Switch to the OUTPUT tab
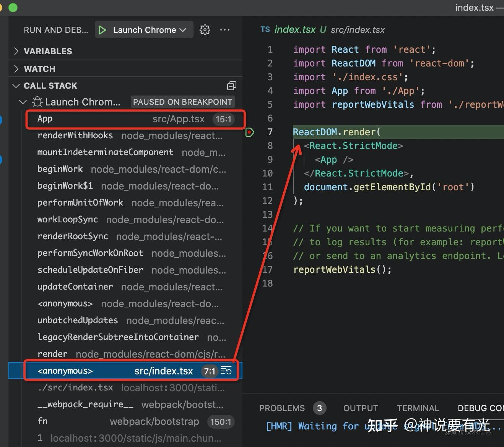The height and width of the screenshot is (447, 504). tap(361, 408)
